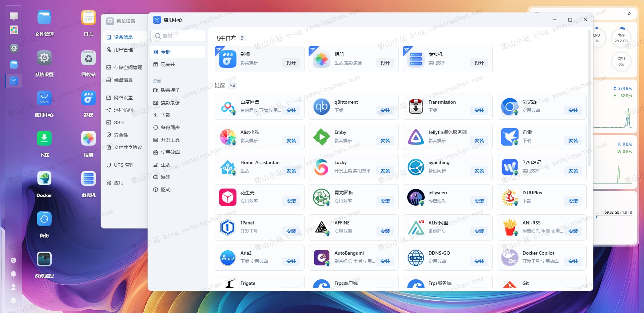Open the 应用中心 desktop icon
644x313 pixels.
pos(44,98)
